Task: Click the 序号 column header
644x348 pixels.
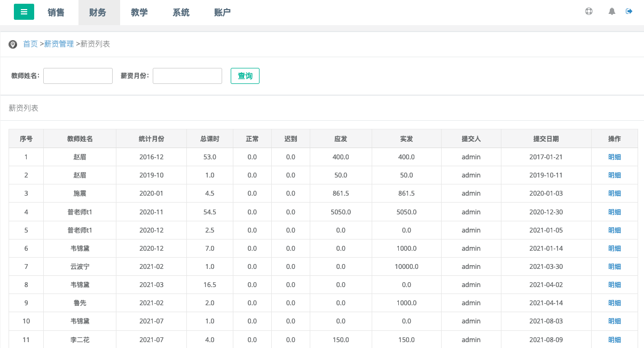Action: 26,139
